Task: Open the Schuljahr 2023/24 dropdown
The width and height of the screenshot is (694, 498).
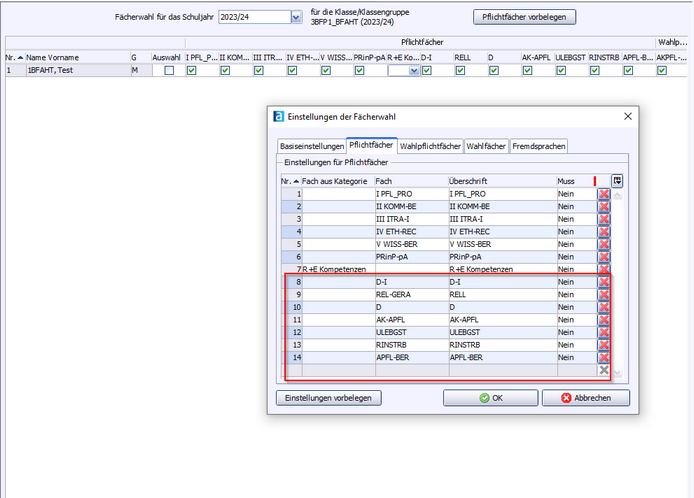Action: pos(295,17)
